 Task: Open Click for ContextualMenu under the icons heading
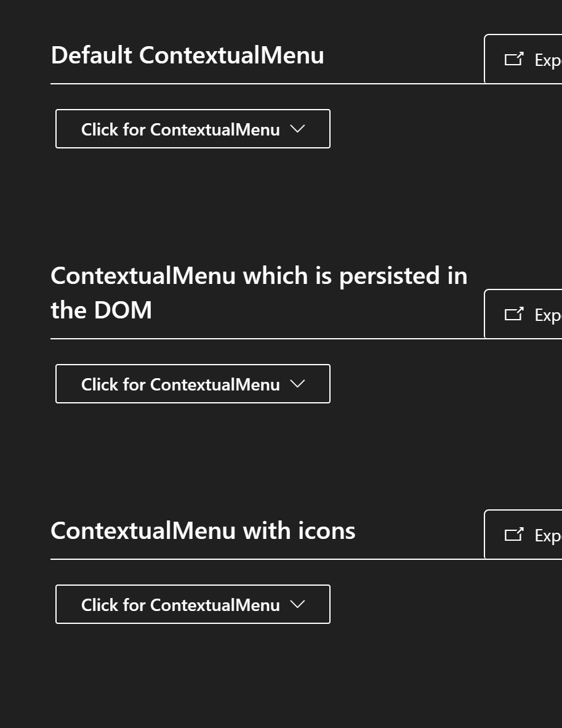click(193, 604)
